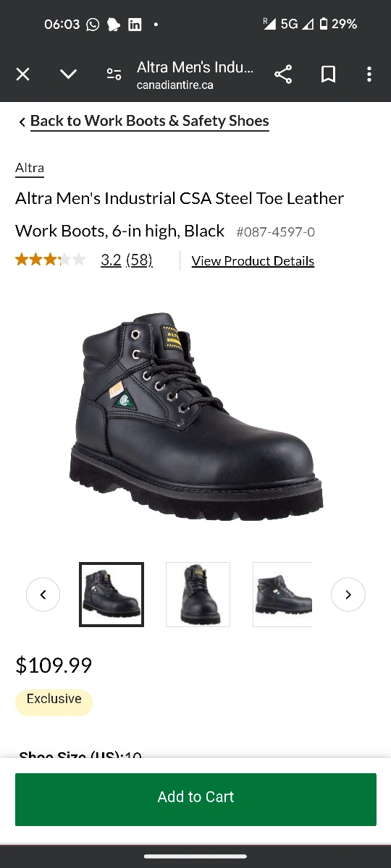Bookmark this page icon
Screen dimensions: 391x868
(328, 75)
